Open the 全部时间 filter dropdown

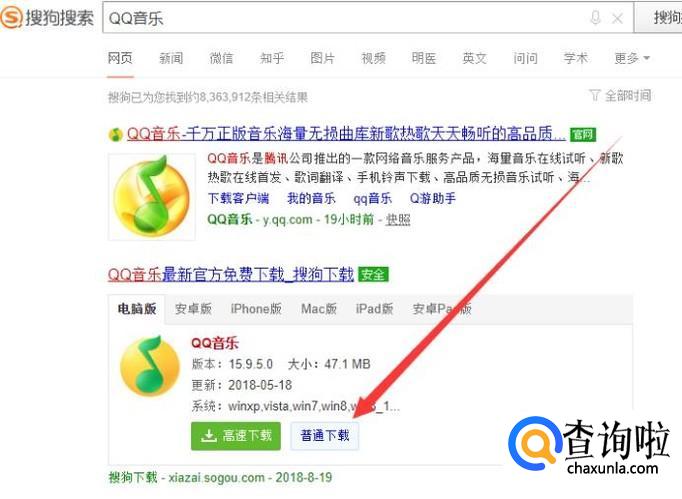(621, 95)
